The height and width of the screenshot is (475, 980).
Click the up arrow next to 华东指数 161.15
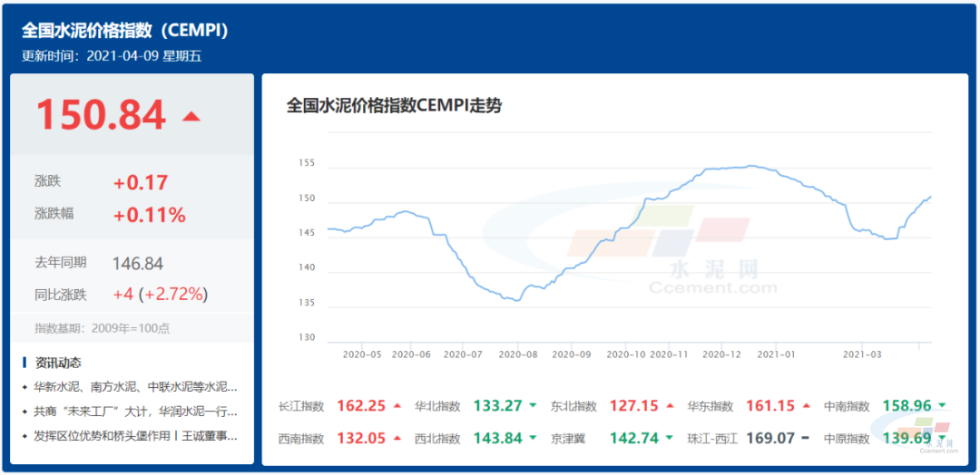coord(805,406)
